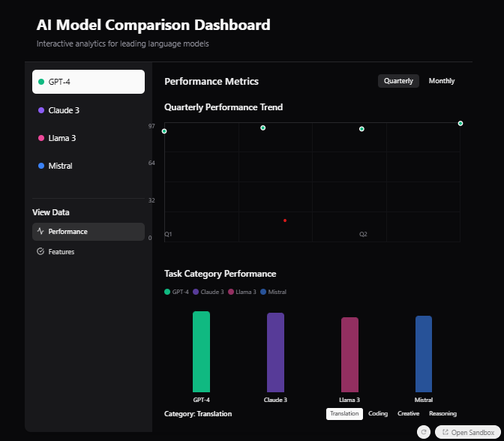Click the purple Claude 3 bar
This screenshot has width=504, height=441.
pyautogui.click(x=275, y=352)
